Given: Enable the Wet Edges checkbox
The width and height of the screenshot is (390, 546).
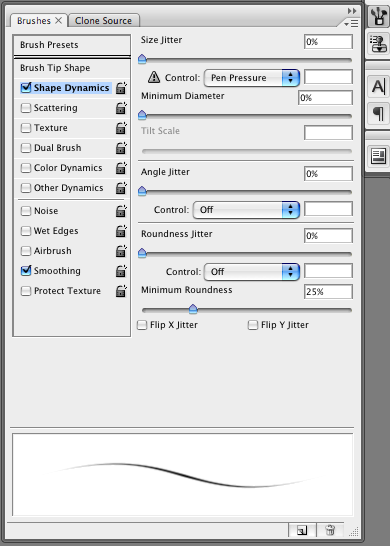Looking at the screenshot, I should coord(26,231).
